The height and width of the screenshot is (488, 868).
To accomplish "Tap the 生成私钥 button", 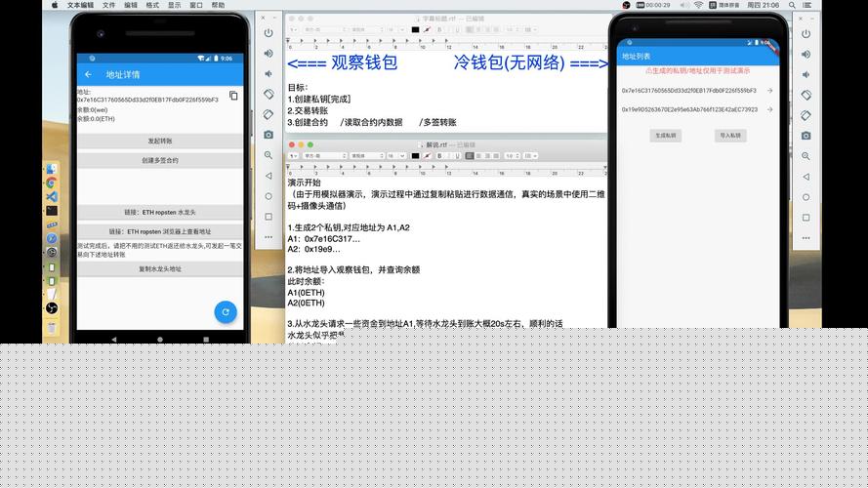I will [666, 136].
